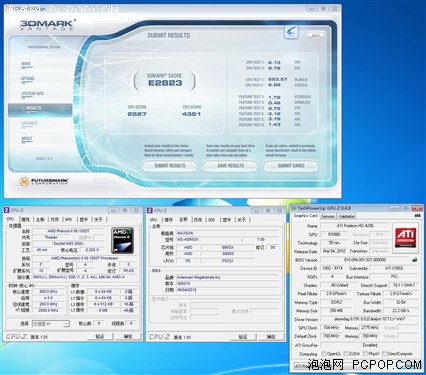
Task: Click the Device ID field in GPU-Z
Action: click(x=333, y=268)
